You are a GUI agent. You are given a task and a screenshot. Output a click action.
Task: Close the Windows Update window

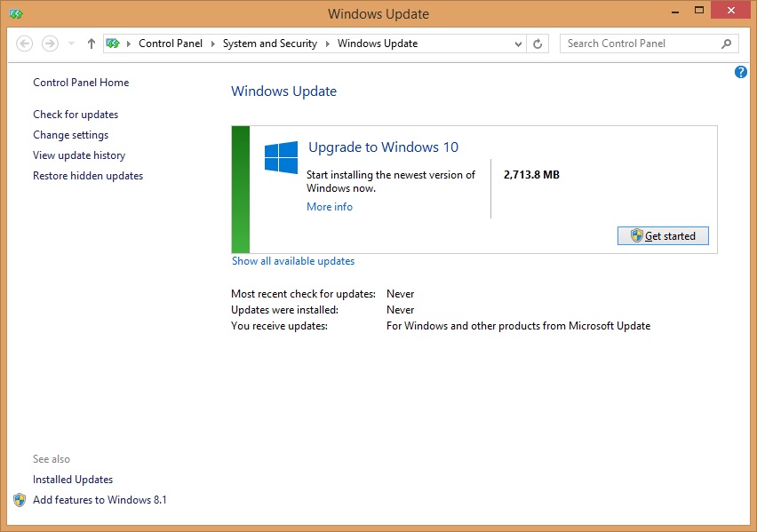[731, 10]
